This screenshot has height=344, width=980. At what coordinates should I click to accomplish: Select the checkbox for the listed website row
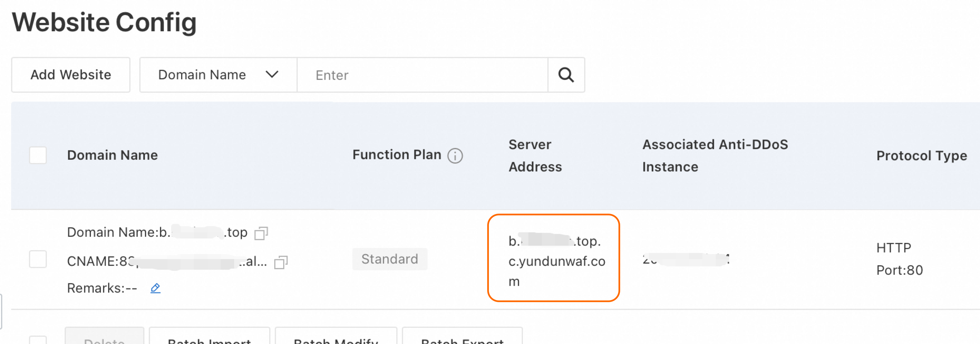click(37, 259)
